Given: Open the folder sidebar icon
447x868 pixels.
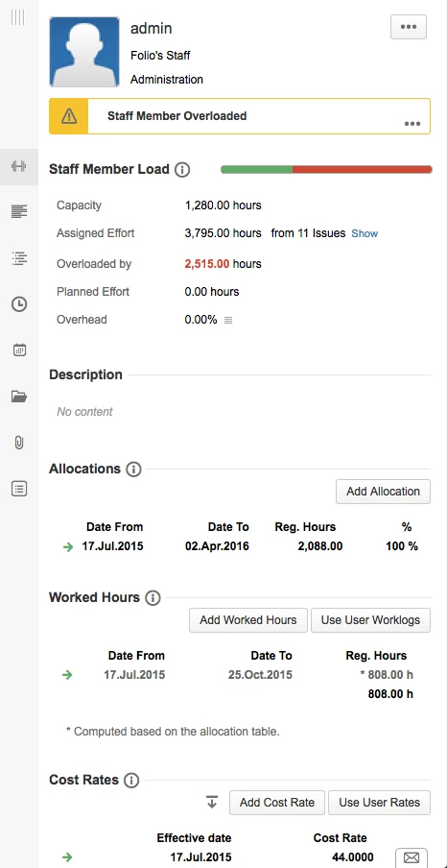Looking at the screenshot, I should 19,397.
